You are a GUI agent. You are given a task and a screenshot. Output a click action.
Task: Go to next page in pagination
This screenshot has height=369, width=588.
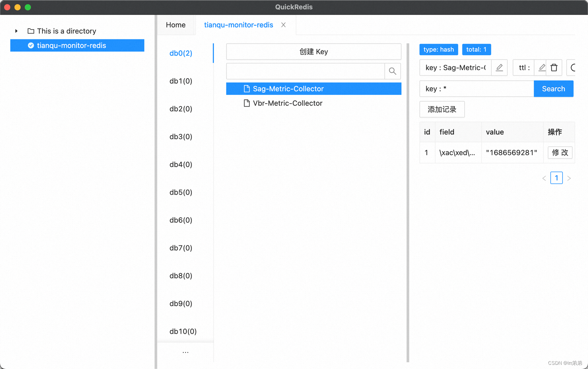[569, 178]
